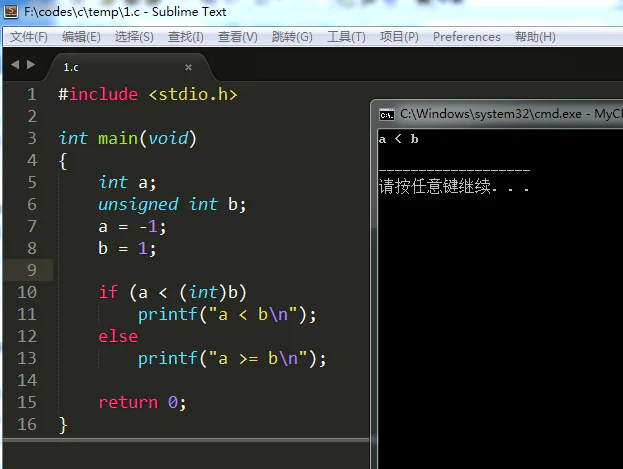Viewport: 623px width, 469px height.
Task: Click the Sublime Text icon in title bar
Action: click(x=10, y=12)
